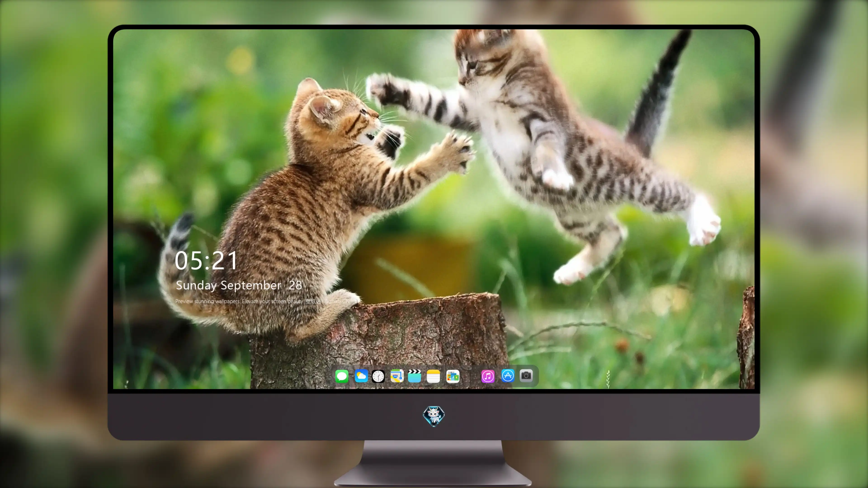Open the Clock app in the dock
868x488 pixels.
(x=378, y=376)
